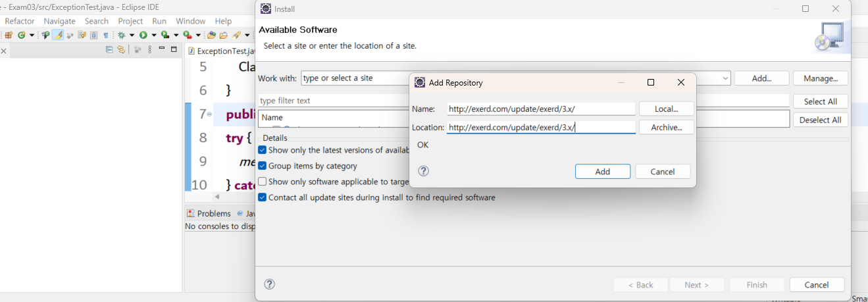Screen dimensions: 868x302
Task: Click the Coverage launch toolbar icon
Action: click(x=165, y=35)
